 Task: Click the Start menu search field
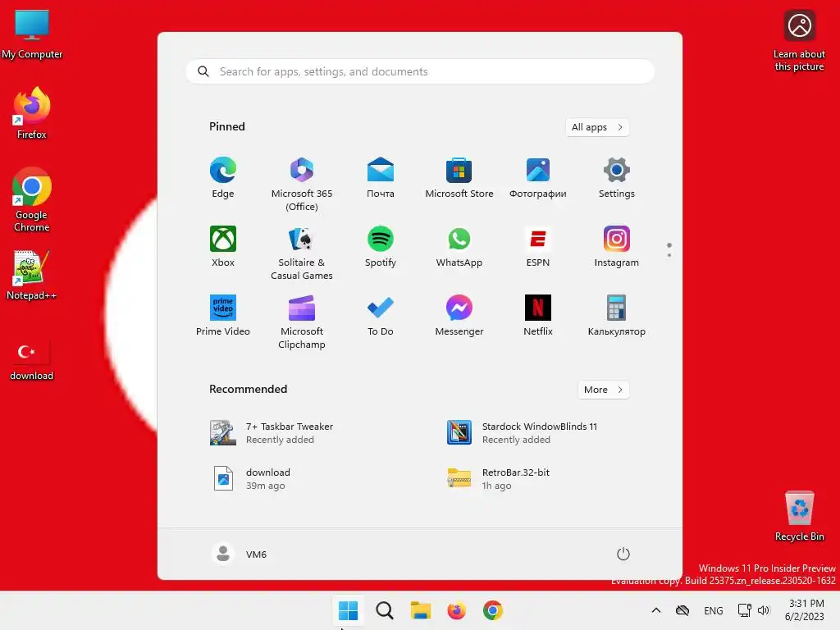coord(420,71)
